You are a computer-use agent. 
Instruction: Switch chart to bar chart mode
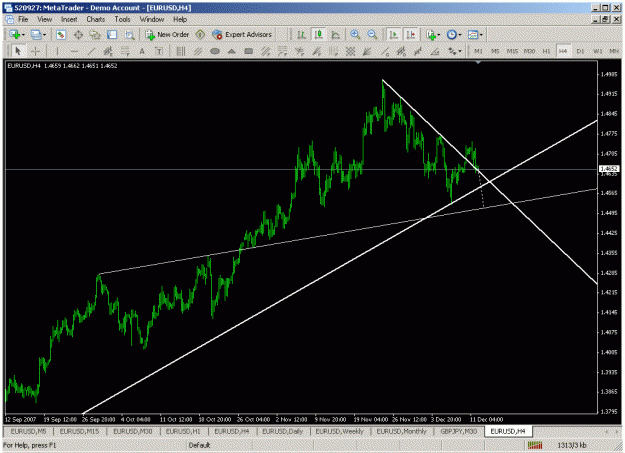(301, 35)
